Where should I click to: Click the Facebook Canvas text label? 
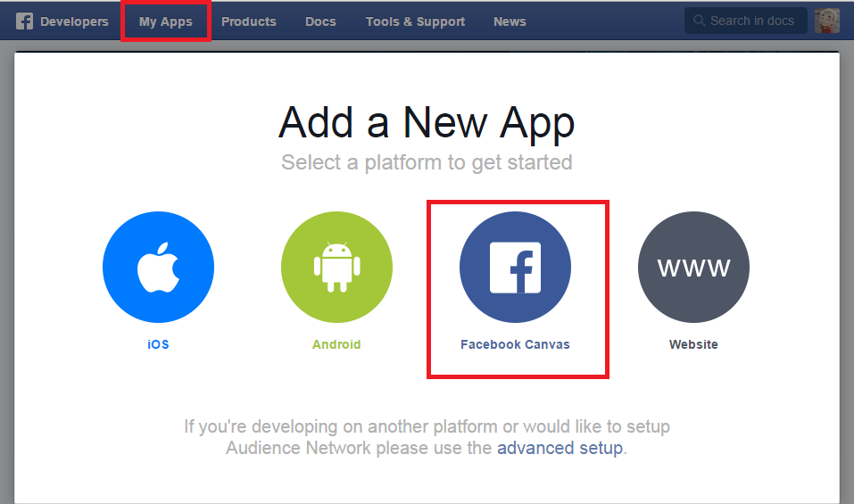coord(515,344)
